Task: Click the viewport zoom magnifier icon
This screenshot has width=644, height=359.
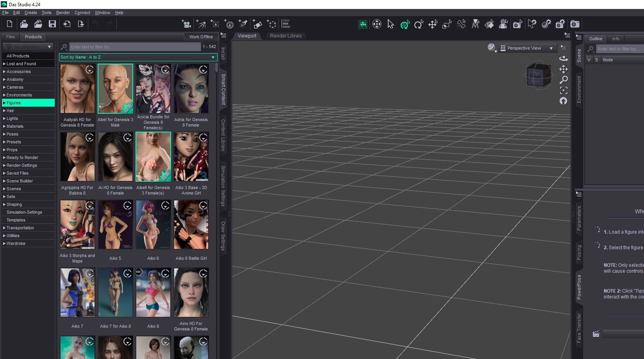Action: point(564,80)
